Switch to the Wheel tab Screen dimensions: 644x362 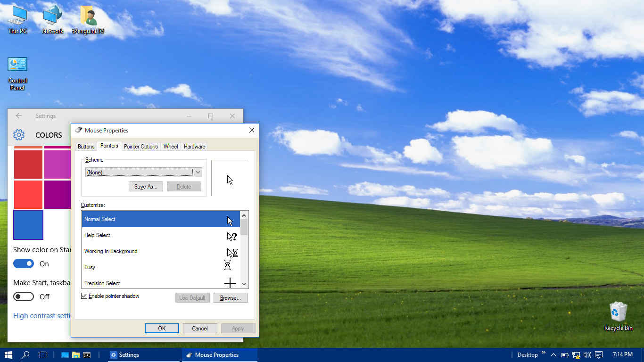[x=171, y=147]
